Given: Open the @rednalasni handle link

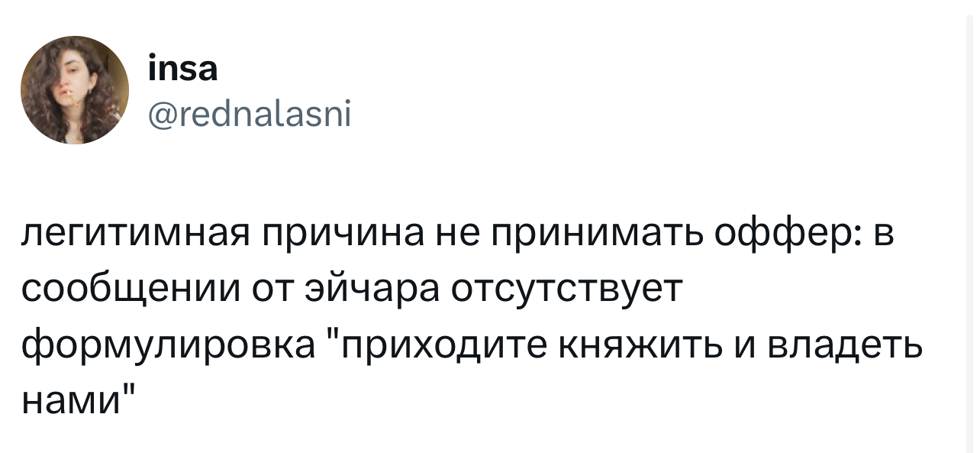Looking at the screenshot, I should click(x=250, y=115).
